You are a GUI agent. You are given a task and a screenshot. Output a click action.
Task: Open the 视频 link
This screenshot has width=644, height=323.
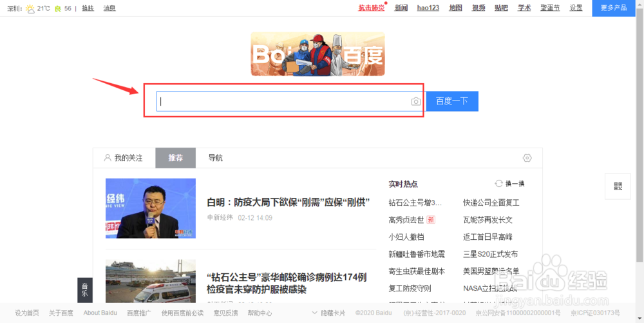478,8
